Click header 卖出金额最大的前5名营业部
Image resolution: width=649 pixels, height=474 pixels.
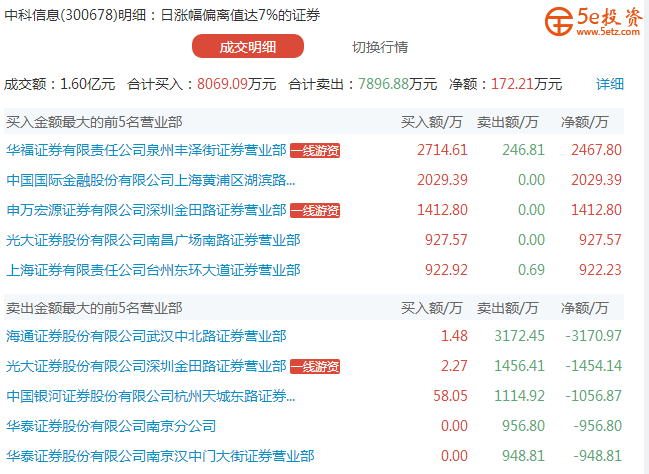click(94, 308)
